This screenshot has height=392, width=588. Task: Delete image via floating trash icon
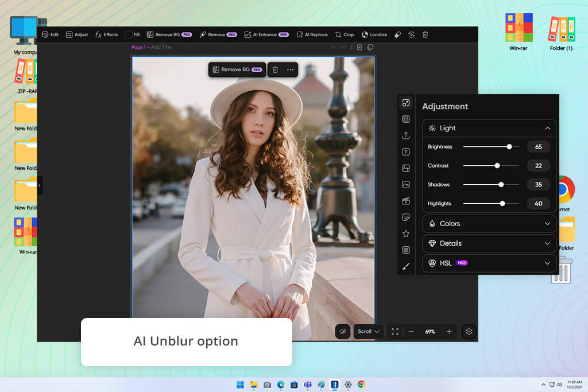click(275, 69)
